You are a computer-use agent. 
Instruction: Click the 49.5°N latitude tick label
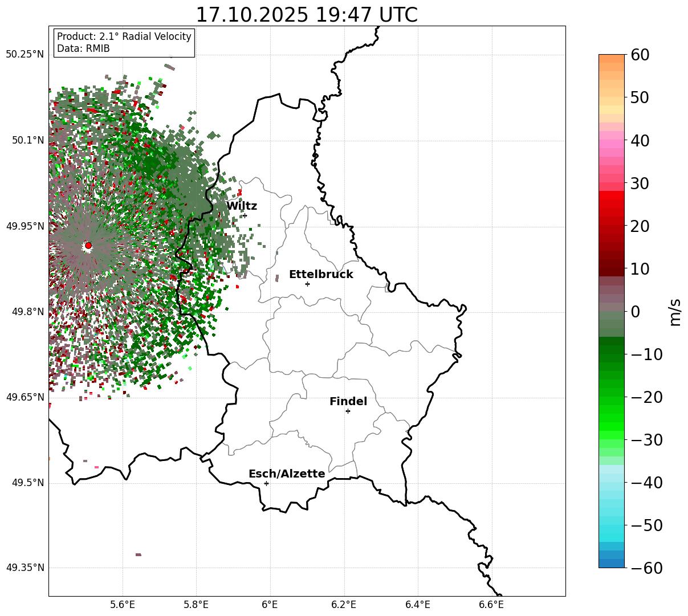tap(28, 483)
